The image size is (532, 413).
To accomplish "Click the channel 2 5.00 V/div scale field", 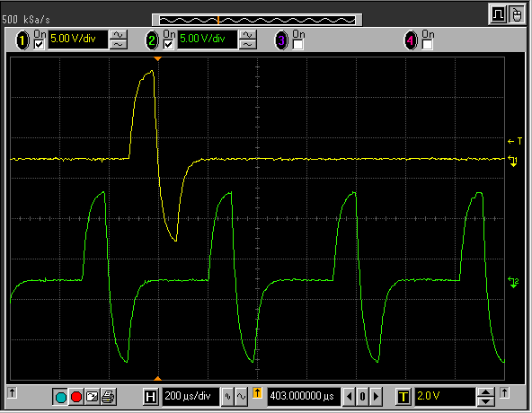I will [208, 40].
